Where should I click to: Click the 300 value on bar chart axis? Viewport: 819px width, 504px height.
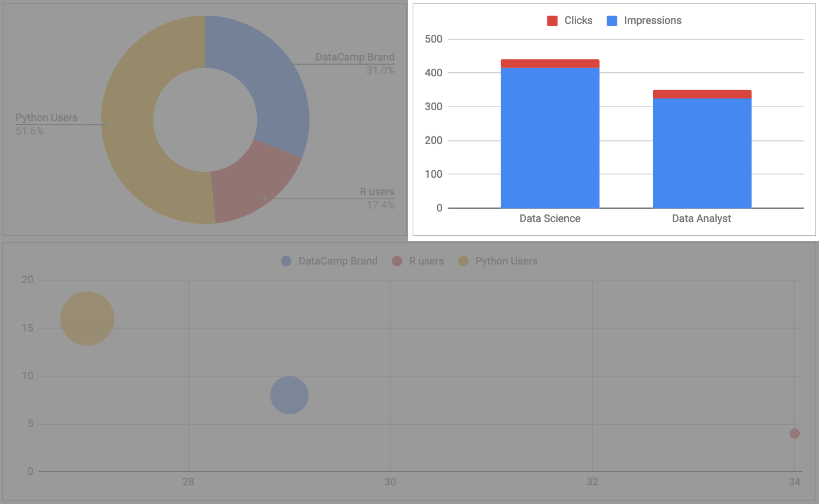click(x=434, y=107)
